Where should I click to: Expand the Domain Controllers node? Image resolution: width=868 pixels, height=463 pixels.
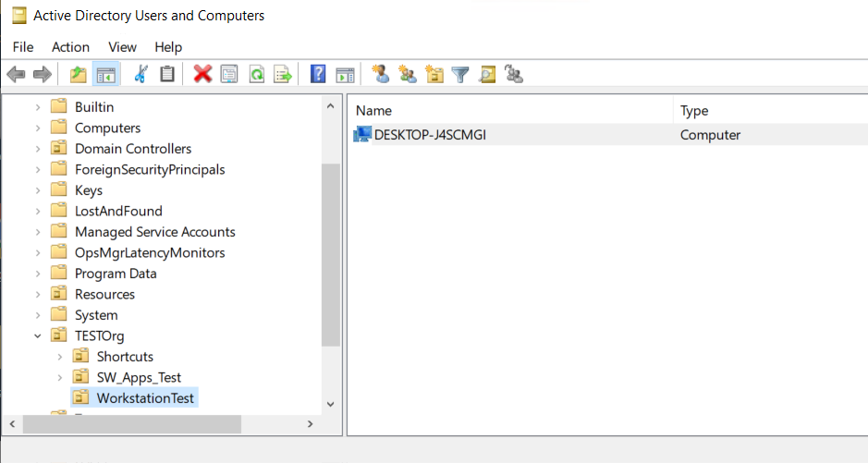coord(38,149)
